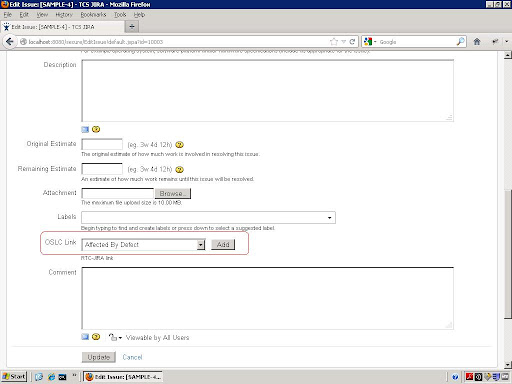Click the help icon beside Original Estimate

[x=179, y=145]
